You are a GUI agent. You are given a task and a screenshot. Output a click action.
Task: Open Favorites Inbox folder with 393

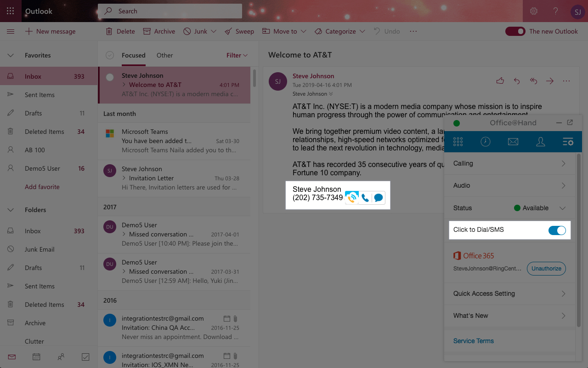(49, 76)
